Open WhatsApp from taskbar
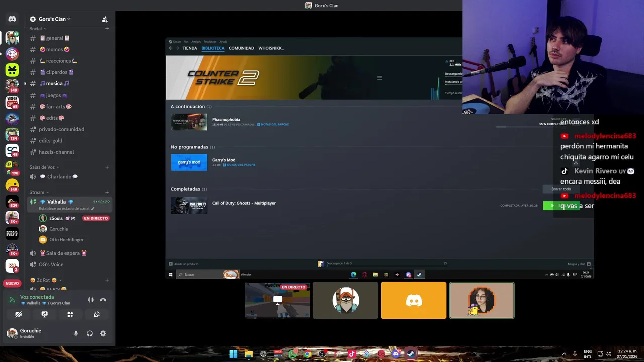Screen dimensions: 644x362 (x=293, y=354)
